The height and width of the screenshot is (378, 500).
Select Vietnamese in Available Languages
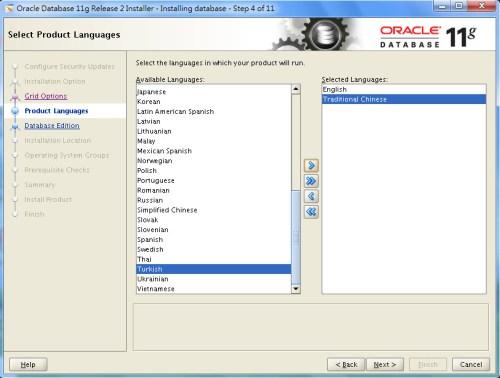coord(214,289)
